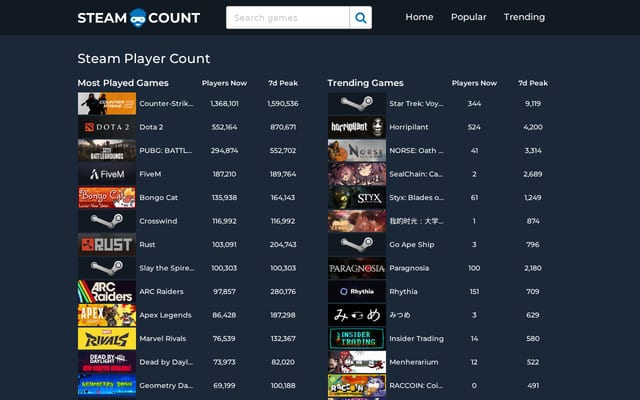Viewport: 640px width, 400px height.
Task: Open the Geometry Dash thumbnail
Action: point(107,385)
